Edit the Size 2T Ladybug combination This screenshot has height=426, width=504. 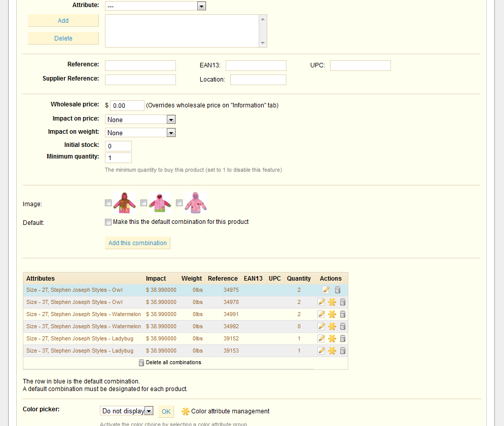point(321,338)
